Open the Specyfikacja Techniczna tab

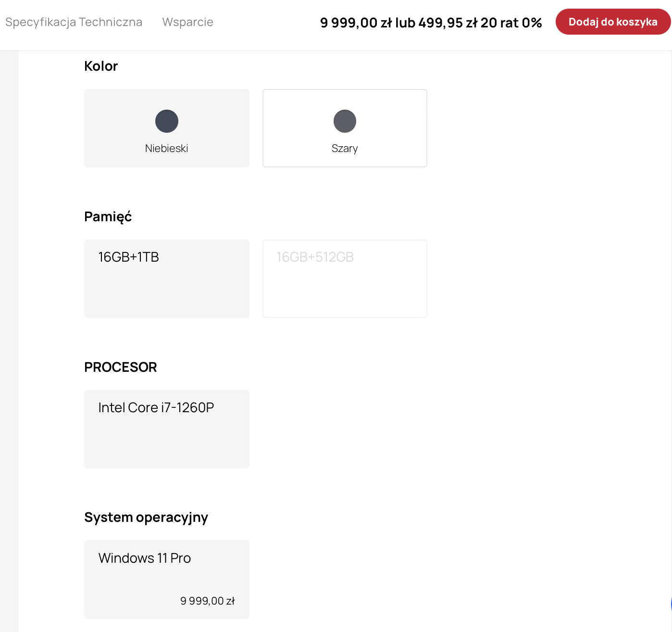tap(74, 22)
